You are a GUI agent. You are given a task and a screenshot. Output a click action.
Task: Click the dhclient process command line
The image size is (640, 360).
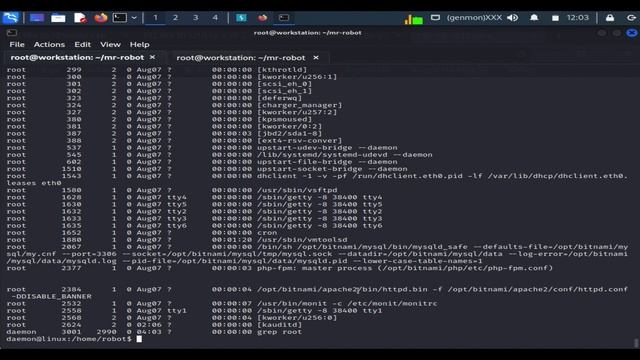click(442, 176)
